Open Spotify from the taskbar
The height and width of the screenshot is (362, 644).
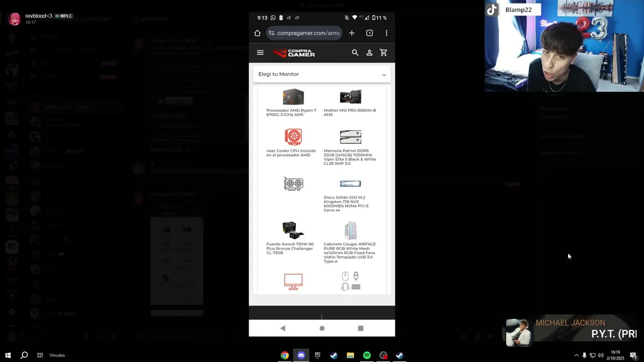point(367,355)
